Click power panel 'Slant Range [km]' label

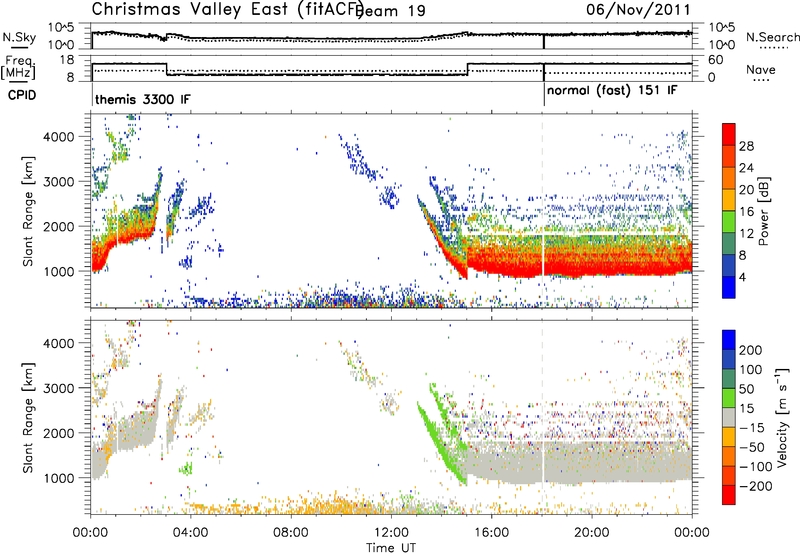28,211
